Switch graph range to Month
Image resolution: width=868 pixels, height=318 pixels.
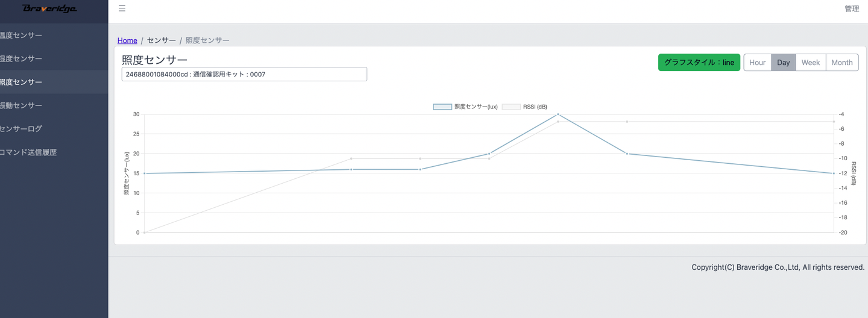tap(842, 62)
